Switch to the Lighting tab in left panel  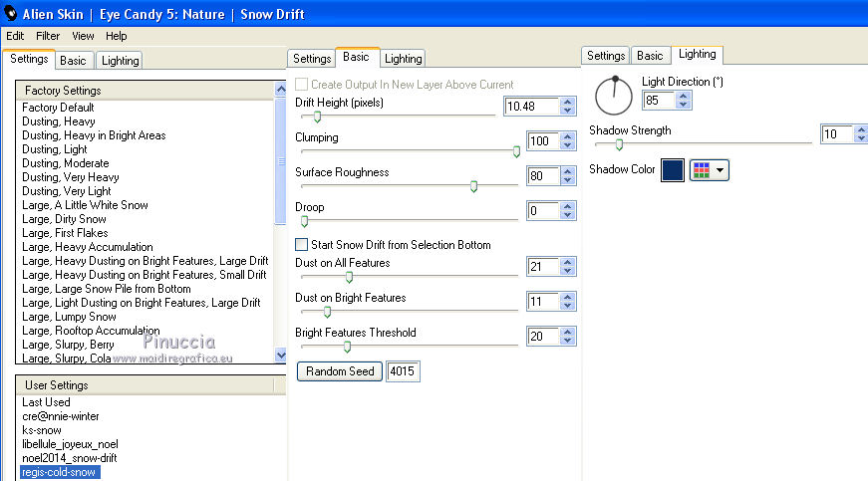(x=121, y=61)
